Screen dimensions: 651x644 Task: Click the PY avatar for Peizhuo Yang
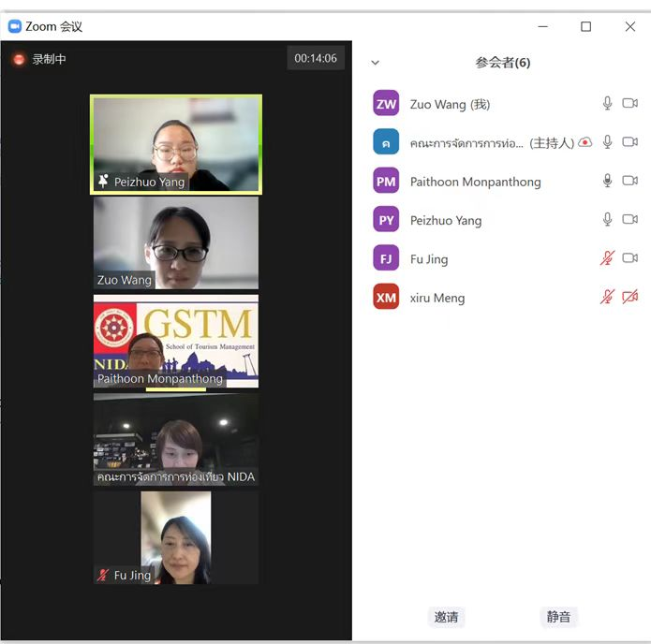386,220
